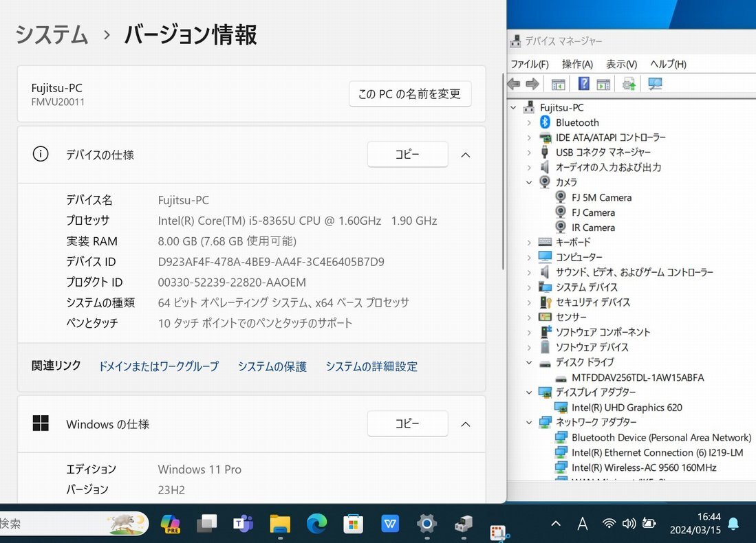The width and height of the screenshot is (756, 543).
Task: Select Intel(R) Wireless-AC 9560 160MHz adapter
Action: (644, 467)
